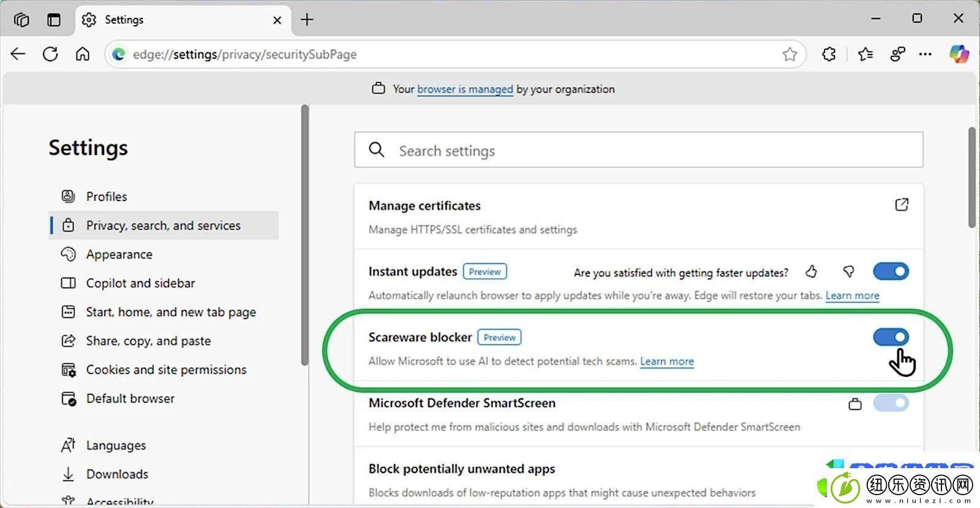Click the Manage certificates heading
Screen dimensions: 980x508
point(424,206)
